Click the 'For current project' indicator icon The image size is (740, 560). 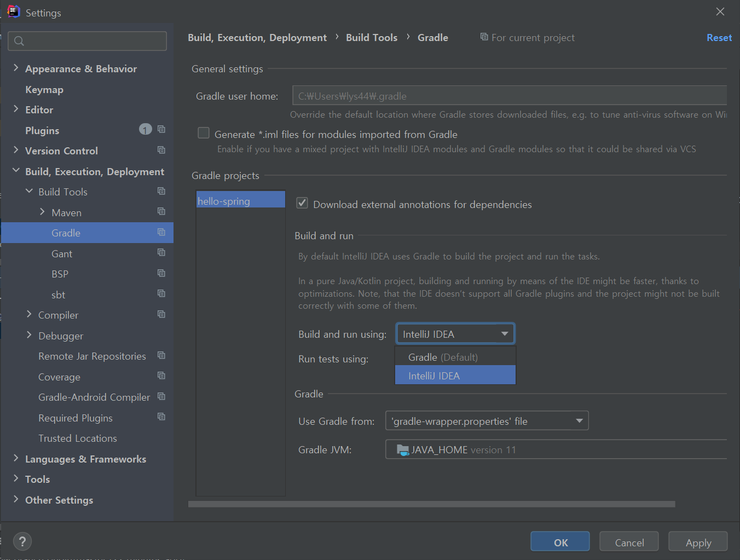click(484, 37)
